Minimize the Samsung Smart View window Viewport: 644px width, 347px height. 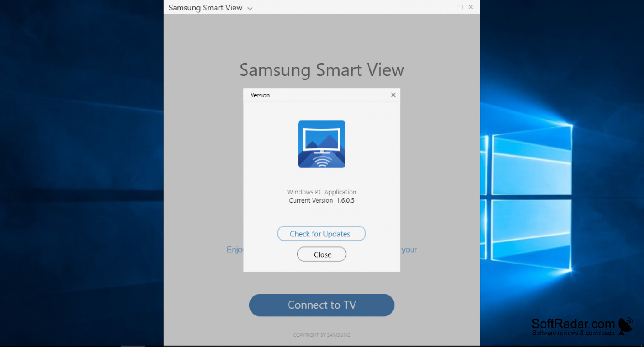point(449,8)
